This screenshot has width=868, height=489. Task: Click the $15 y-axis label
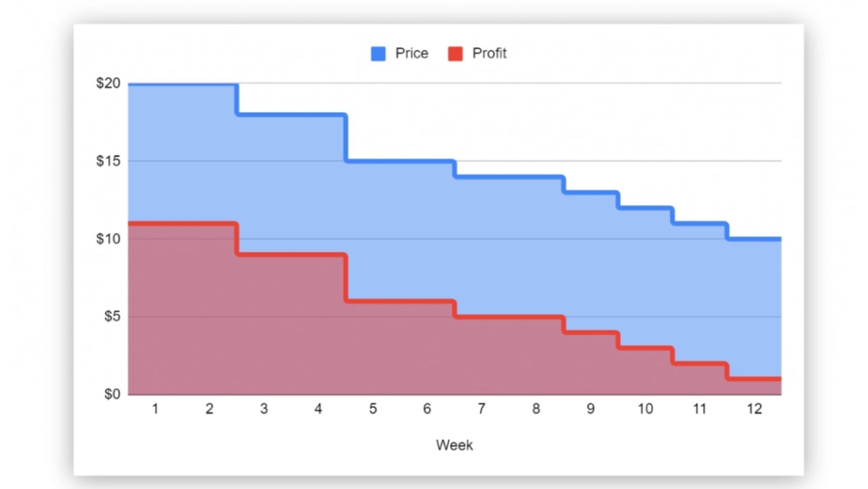[108, 161]
